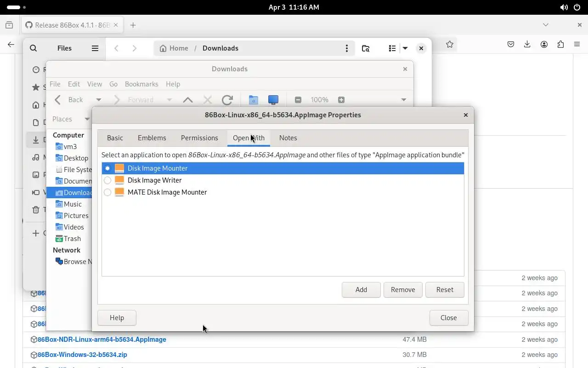Open the Go menu in Downloads window
588x368 pixels.
click(113, 84)
